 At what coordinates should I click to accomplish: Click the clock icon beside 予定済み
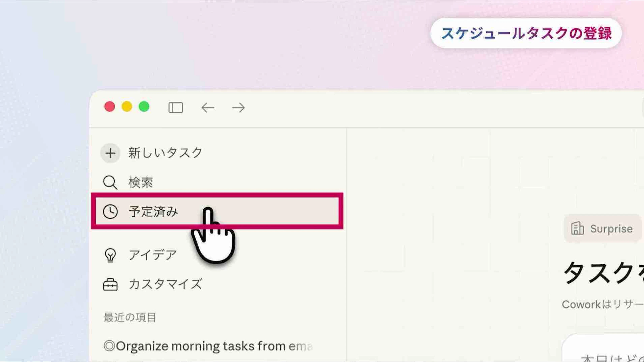[110, 212]
